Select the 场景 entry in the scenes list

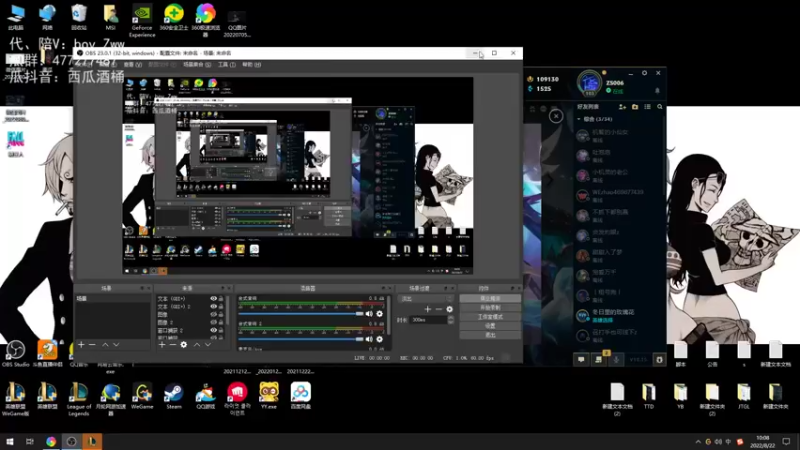112,298
